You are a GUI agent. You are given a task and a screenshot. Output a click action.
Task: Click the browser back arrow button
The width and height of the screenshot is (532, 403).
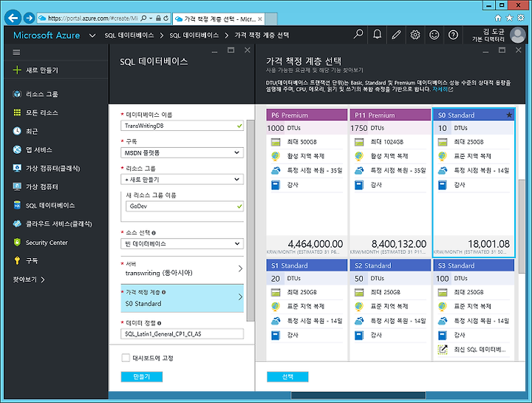click(x=13, y=18)
